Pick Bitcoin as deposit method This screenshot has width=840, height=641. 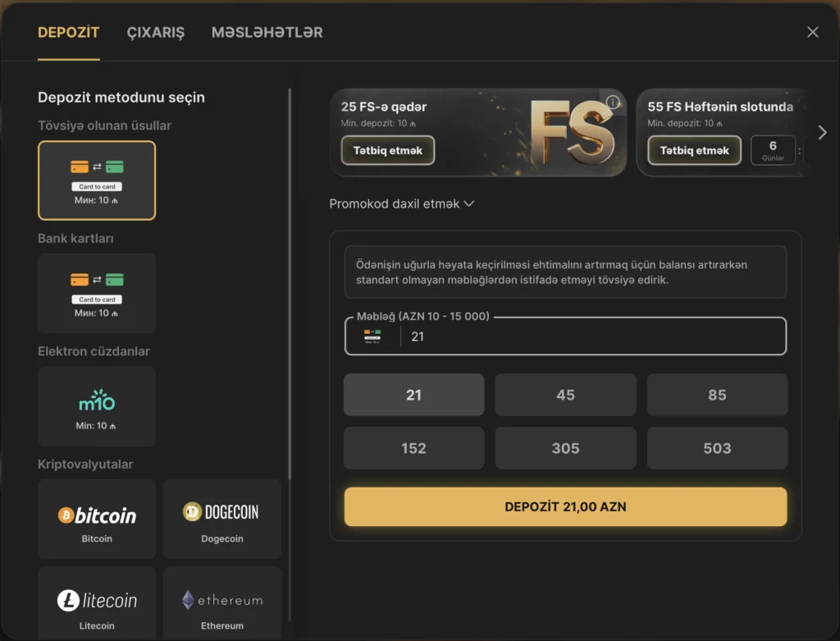(x=97, y=520)
